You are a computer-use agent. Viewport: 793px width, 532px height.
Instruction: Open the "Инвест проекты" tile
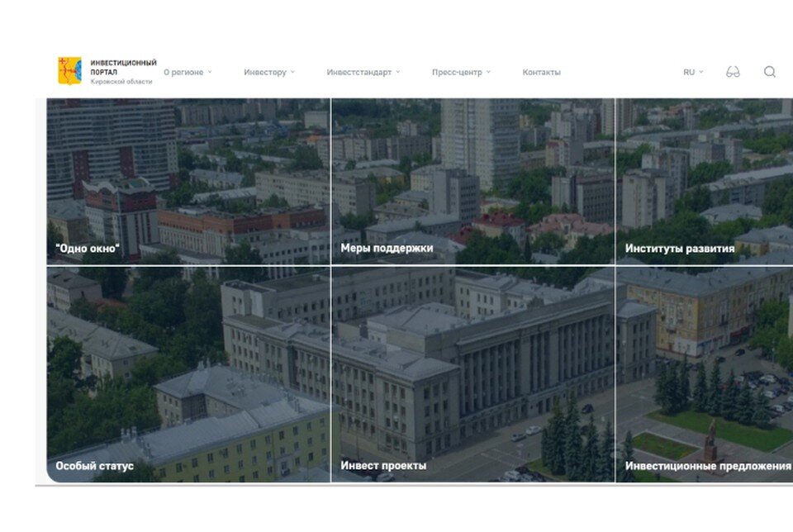[472, 374]
